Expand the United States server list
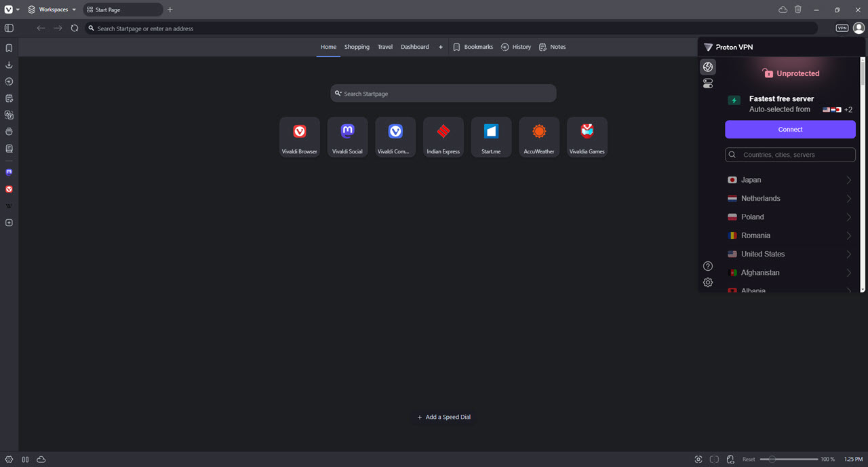 (x=849, y=254)
